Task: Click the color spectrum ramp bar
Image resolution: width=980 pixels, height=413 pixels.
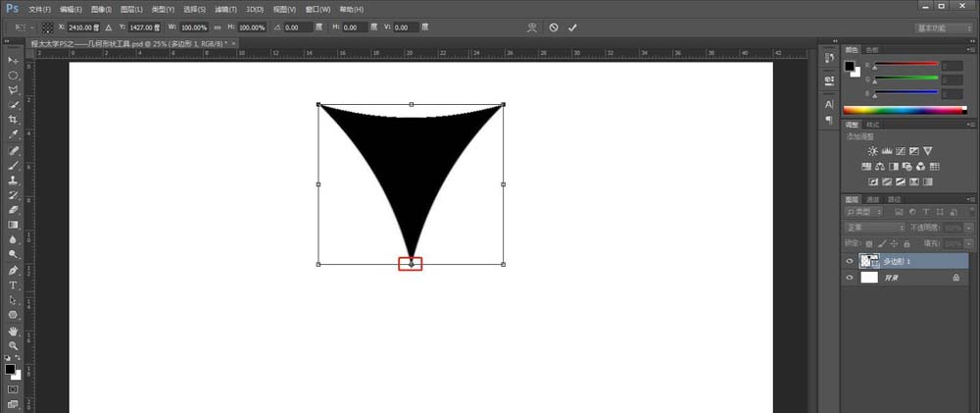Action: click(905, 110)
